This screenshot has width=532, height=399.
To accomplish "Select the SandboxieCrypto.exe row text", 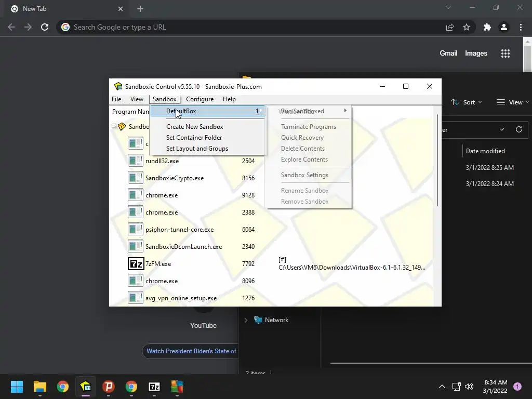I will [175, 178].
